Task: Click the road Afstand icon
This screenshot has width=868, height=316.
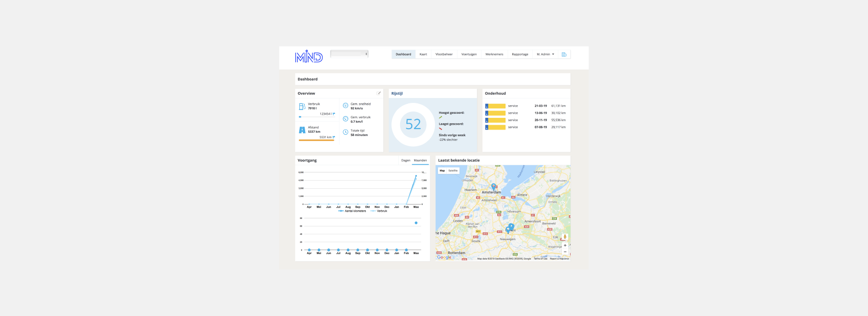Action: tap(302, 130)
